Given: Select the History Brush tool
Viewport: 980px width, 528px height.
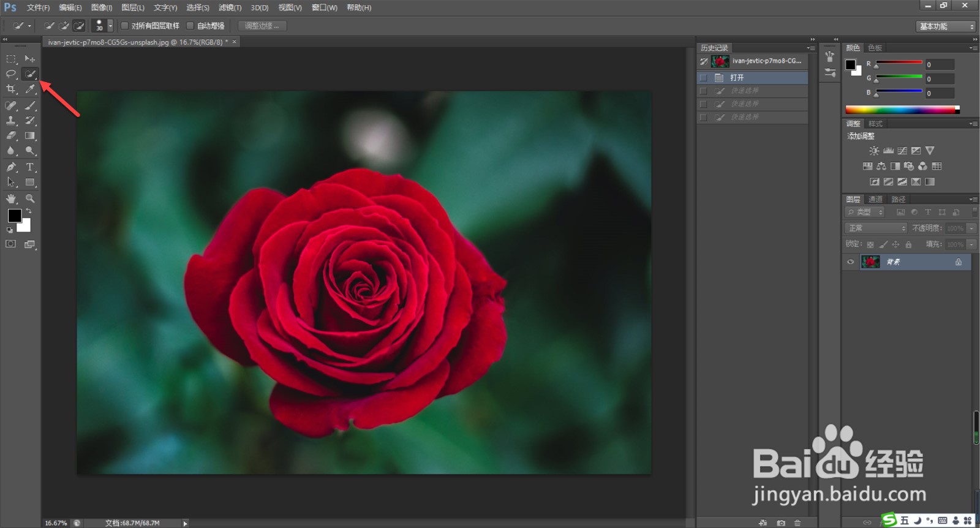Looking at the screenshot, I should (x=29, y=121).
